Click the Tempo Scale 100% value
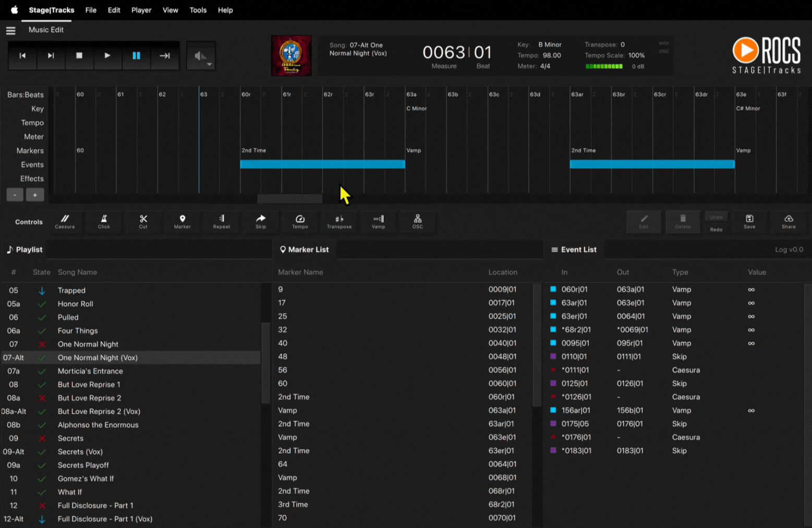 (x=636, y=55)
